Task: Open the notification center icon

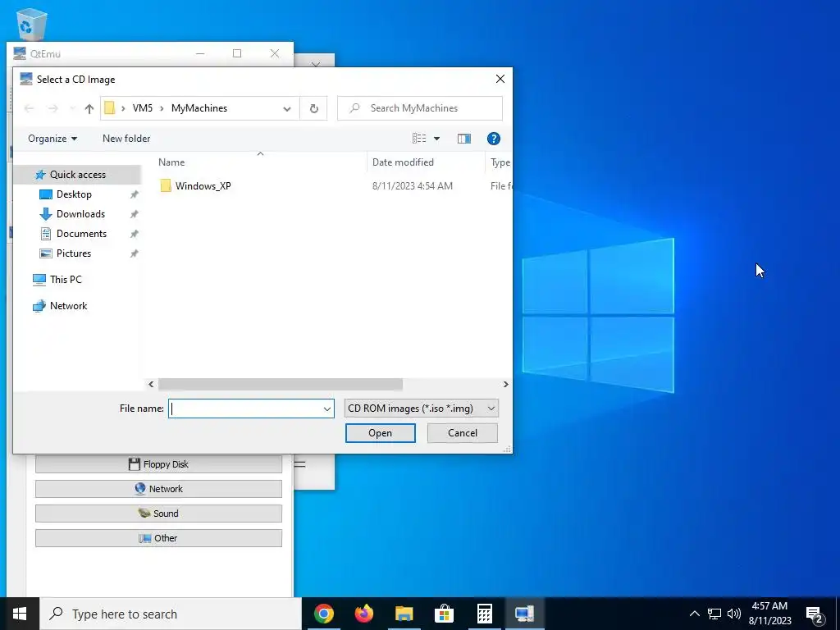Action: coord(815,614)
